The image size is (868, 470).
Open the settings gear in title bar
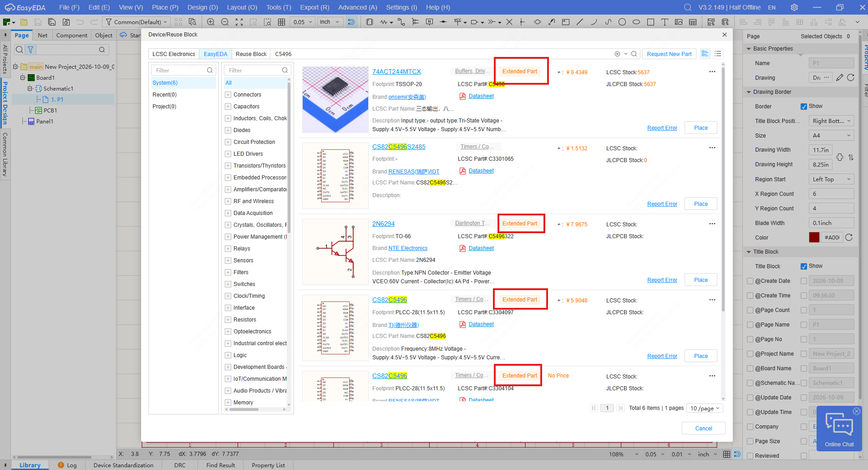pos(794,7)
